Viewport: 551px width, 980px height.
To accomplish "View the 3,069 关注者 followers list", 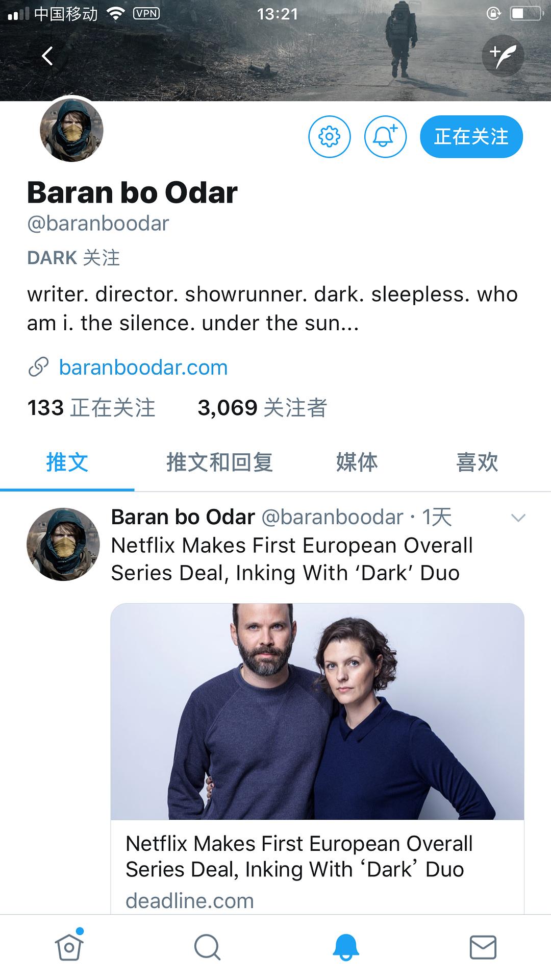I will point(262,408).
